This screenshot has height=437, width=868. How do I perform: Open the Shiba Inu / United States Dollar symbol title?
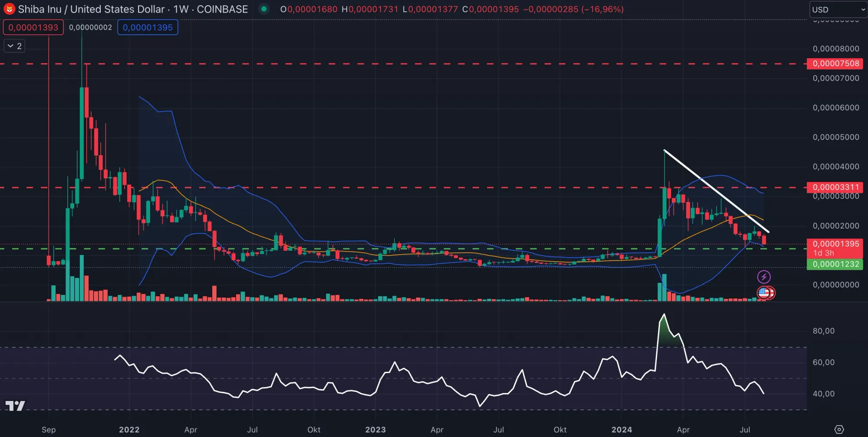133,9
